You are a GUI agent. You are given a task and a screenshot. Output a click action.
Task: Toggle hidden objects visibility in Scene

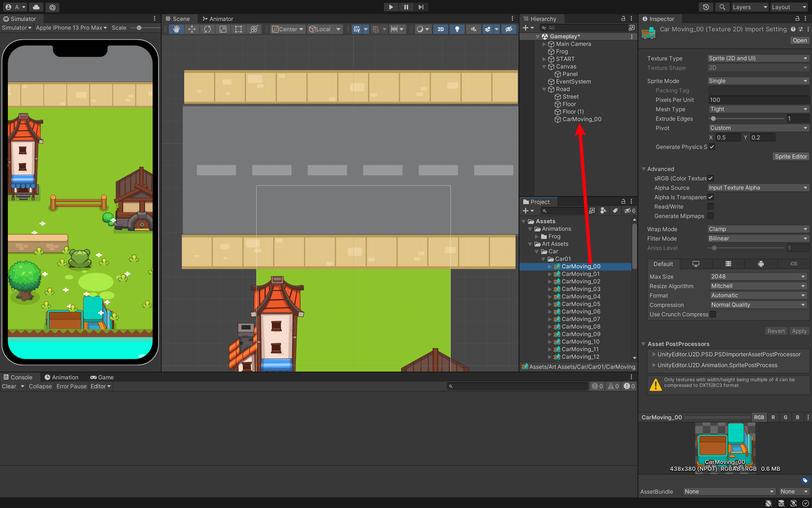[509, 29]
